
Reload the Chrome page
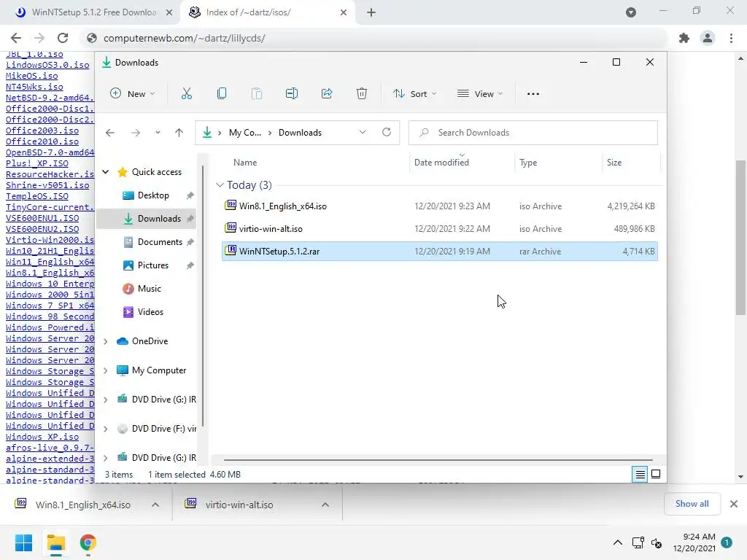63,38
